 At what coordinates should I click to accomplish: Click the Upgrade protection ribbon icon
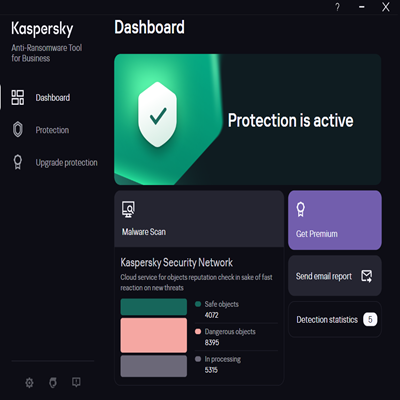pyautogui.click(x=18, y=162)
